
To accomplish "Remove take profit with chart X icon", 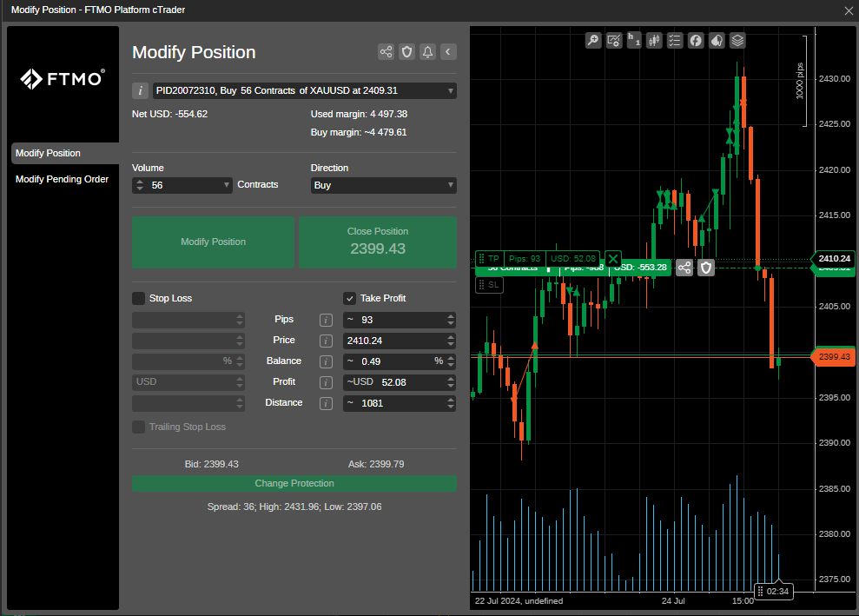I will point(613,259).
